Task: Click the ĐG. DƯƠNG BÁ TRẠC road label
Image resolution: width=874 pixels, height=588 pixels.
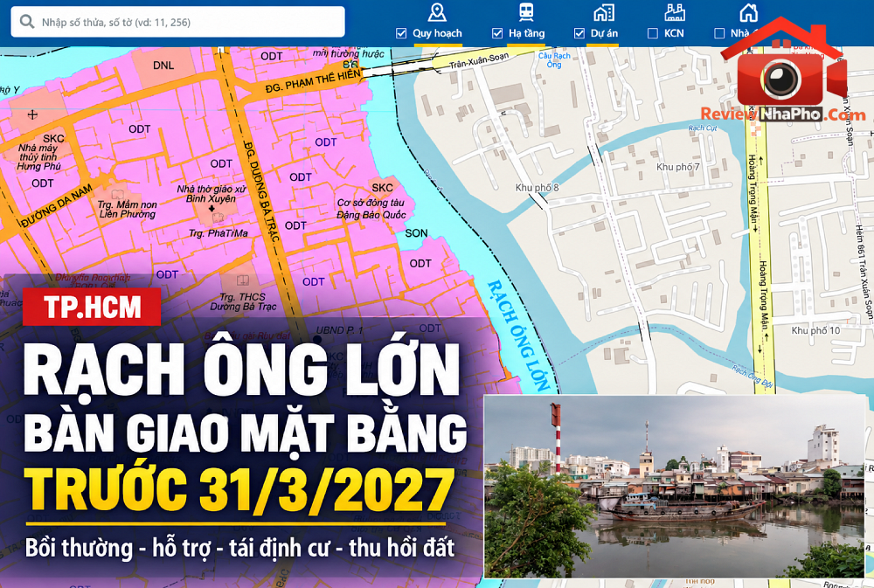Action: (260, 191)
